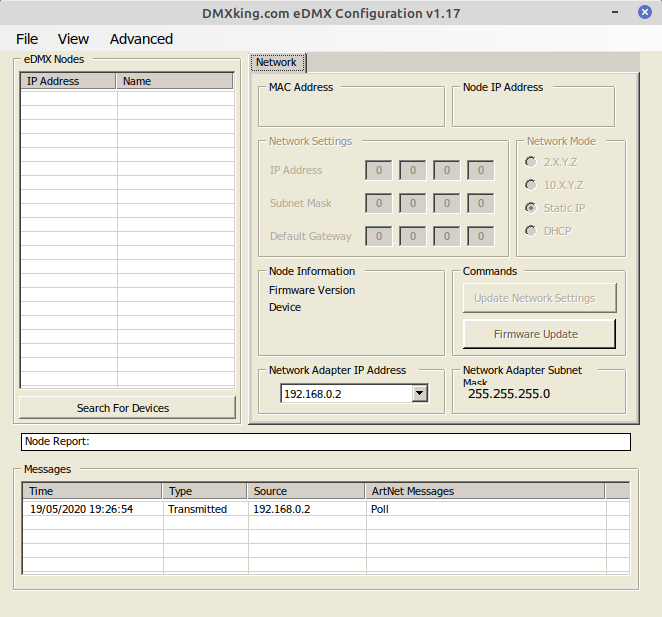This screenshot has width=662, height=617.
Task: Expand Network Adapter IP Address dropdown arrow
Action: [419, 394]
